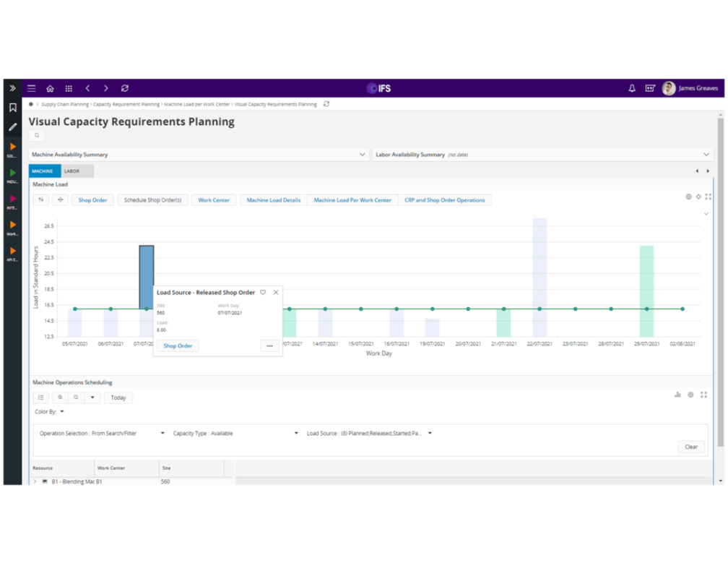Open the chart settings gear icon
This screenshot has height=571, width=728.
pyautogui.click(x=688, y=196)
